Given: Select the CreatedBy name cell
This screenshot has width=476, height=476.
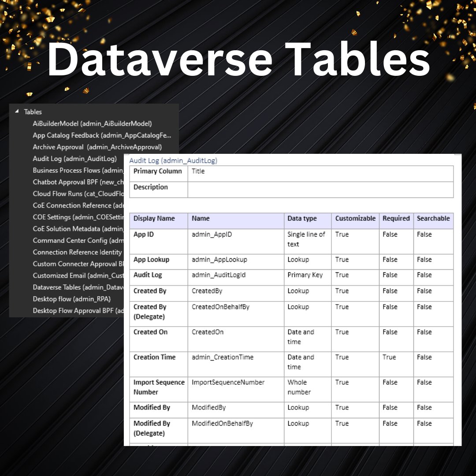Looking at the screenshot, I should click(236, 293).
